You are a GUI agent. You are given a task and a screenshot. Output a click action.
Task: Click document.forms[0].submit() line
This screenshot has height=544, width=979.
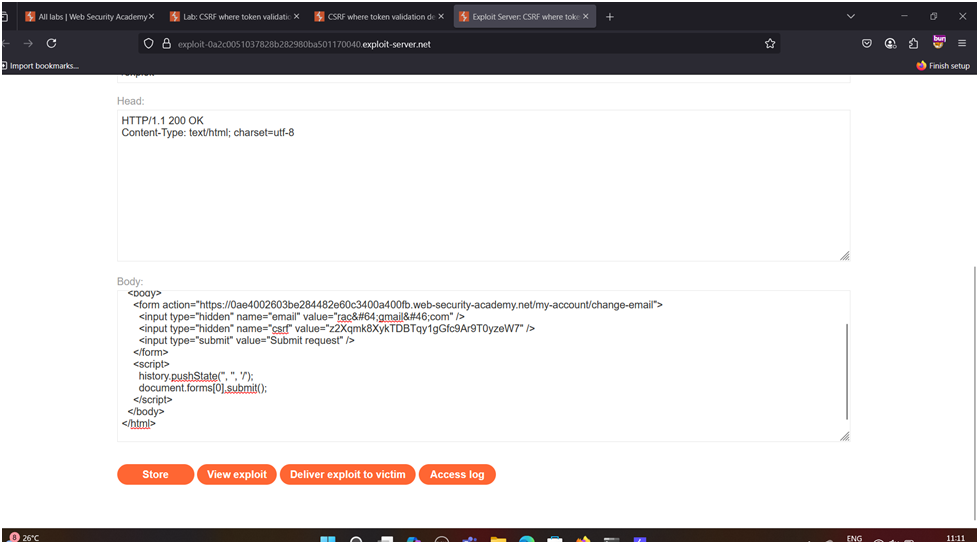(203, 388)
